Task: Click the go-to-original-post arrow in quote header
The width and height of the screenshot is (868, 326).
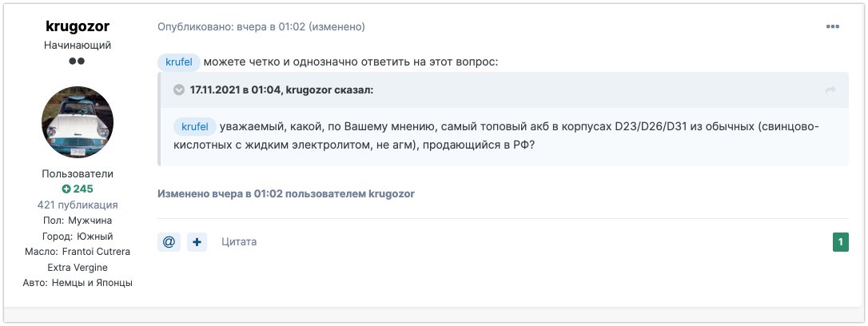Action: (x=830, y=90)
